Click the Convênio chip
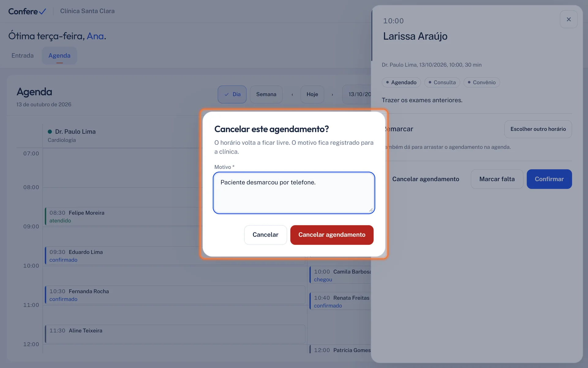 pos(481,82)
